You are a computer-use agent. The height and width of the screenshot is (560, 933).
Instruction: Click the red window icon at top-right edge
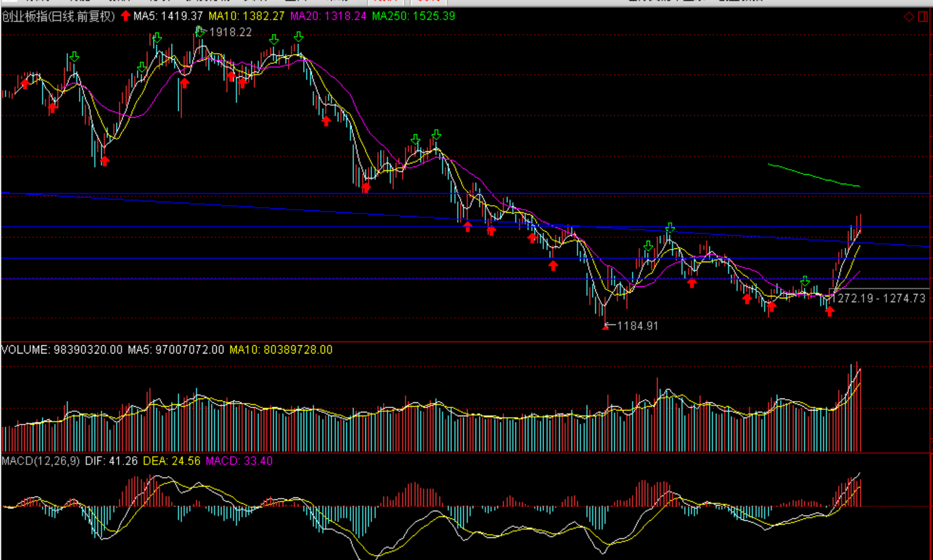pos(923,17)
